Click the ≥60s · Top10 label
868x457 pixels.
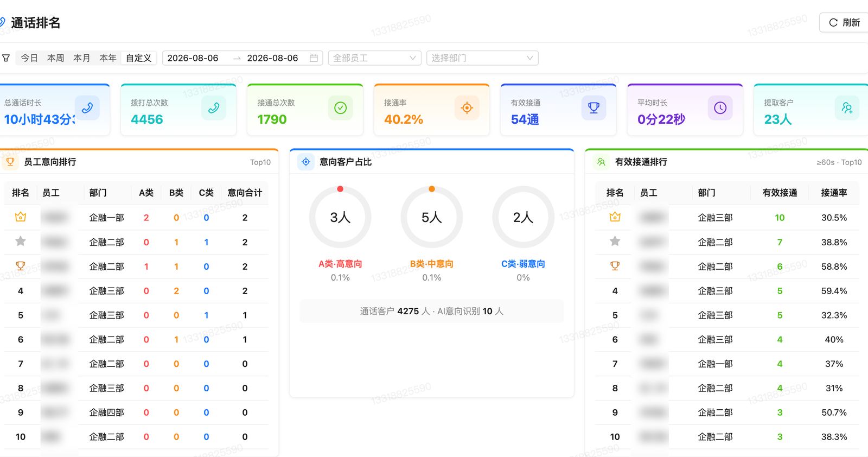point(839,162)
